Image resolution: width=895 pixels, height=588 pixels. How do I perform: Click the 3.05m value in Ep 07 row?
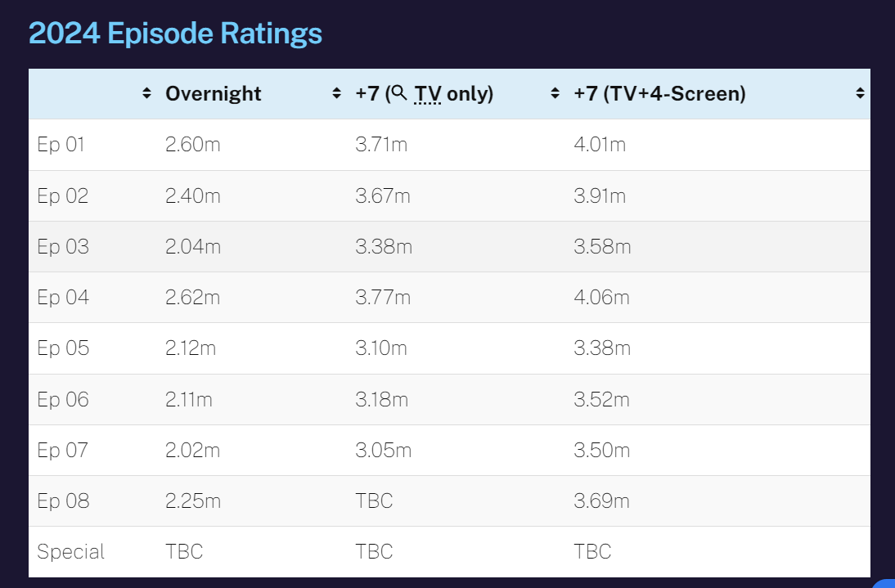(x=383, y=450)
